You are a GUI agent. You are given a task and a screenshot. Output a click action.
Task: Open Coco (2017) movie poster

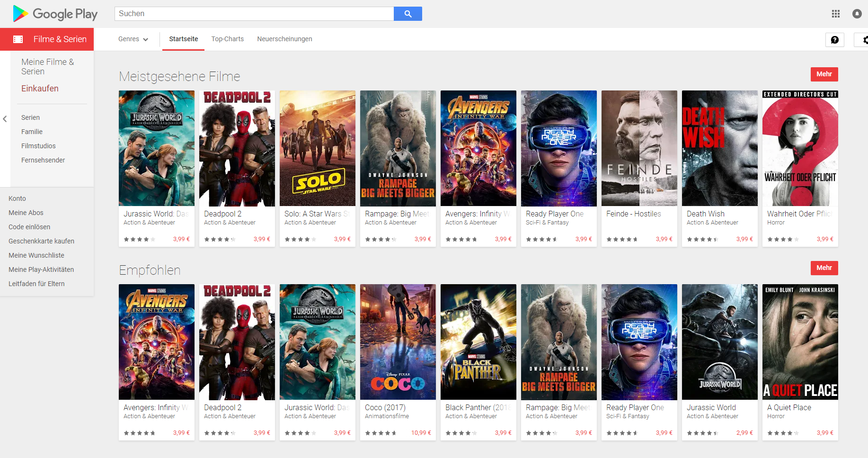[x=398, y=342]
